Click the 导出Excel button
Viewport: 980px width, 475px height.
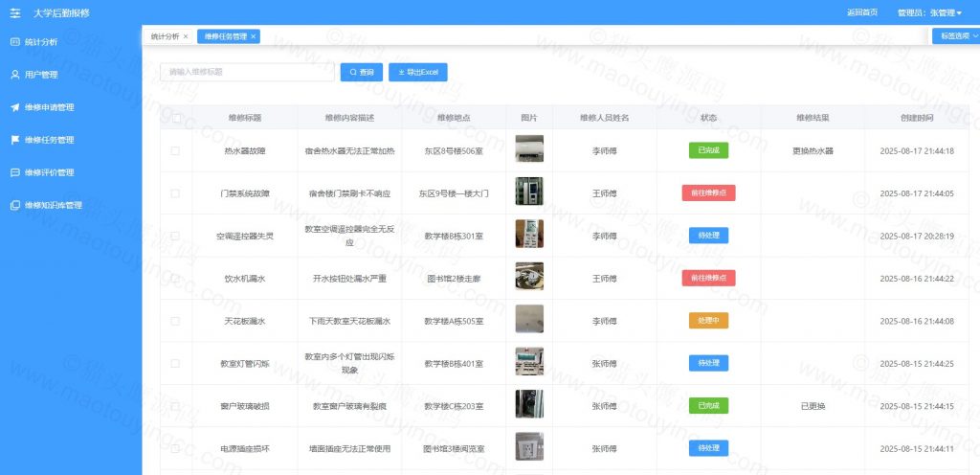pyautogui.click(x=418, y=72)
